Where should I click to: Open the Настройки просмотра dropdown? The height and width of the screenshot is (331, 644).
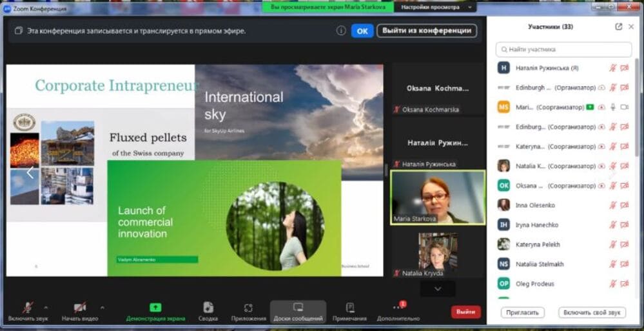[x=435, y=6]
